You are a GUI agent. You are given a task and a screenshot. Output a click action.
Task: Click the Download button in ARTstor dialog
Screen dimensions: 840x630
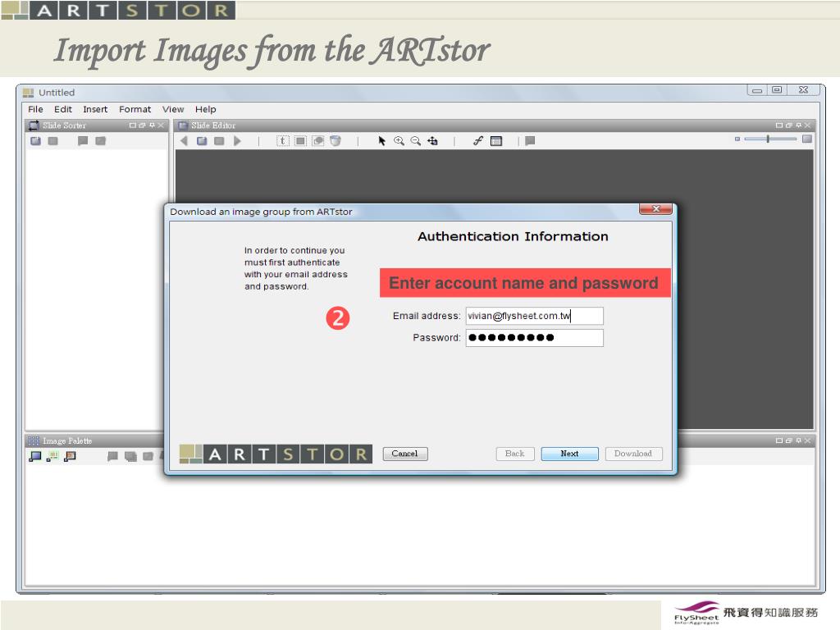633,454
